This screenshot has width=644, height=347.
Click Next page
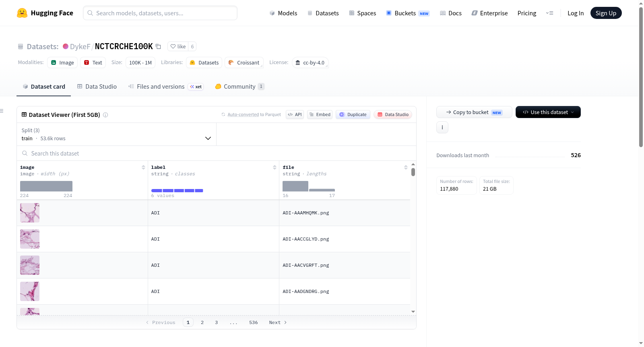(x=278, y=322)
